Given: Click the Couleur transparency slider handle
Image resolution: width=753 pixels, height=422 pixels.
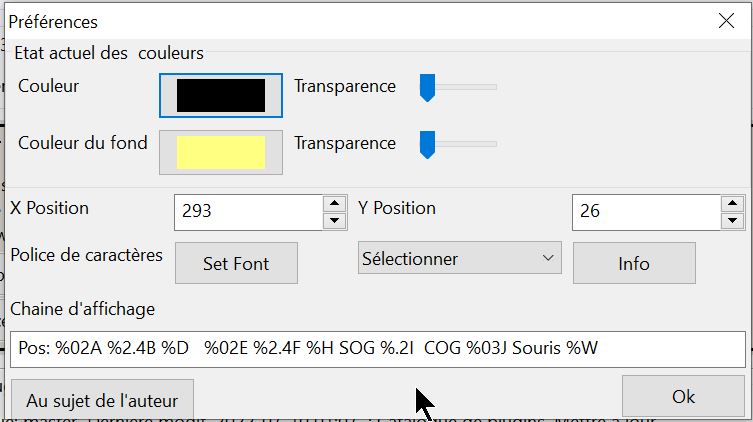Looking at the screenshot, I should 427,88.
